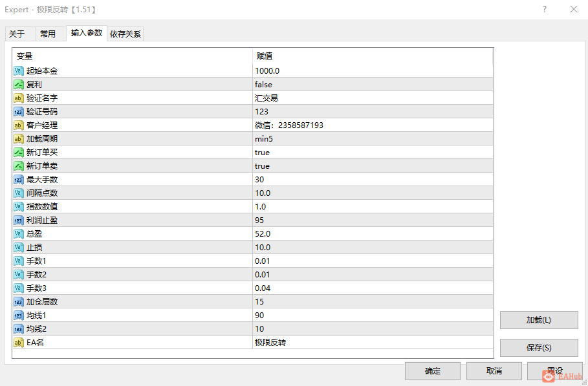Toggle the 复利 false value

click(x=373, y=84)
